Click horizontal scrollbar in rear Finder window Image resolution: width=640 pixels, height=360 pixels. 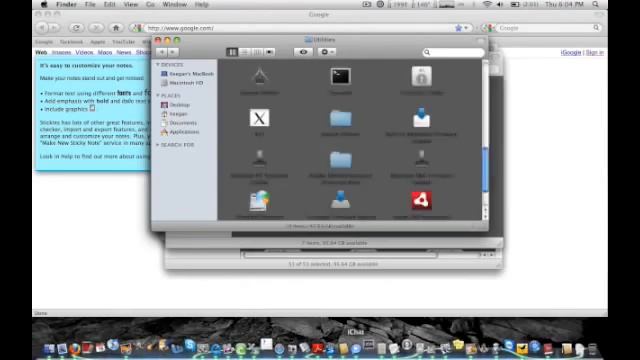click(x=340, y=255)
